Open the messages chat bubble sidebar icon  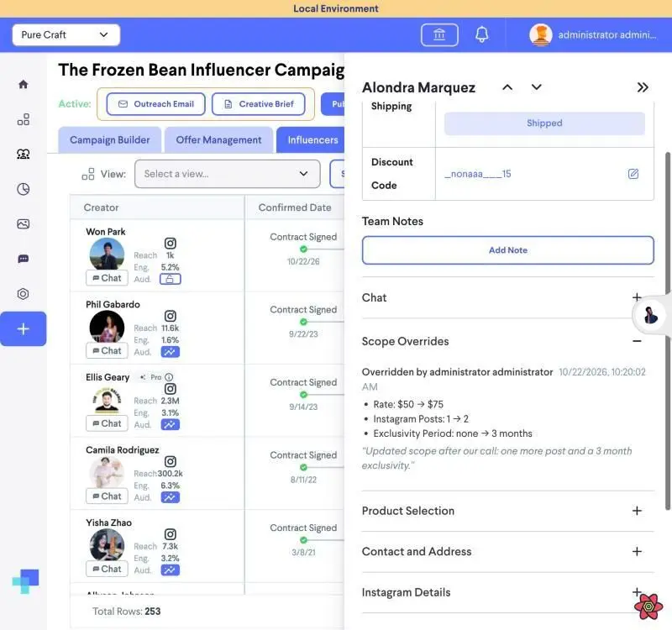pos(24,259)
